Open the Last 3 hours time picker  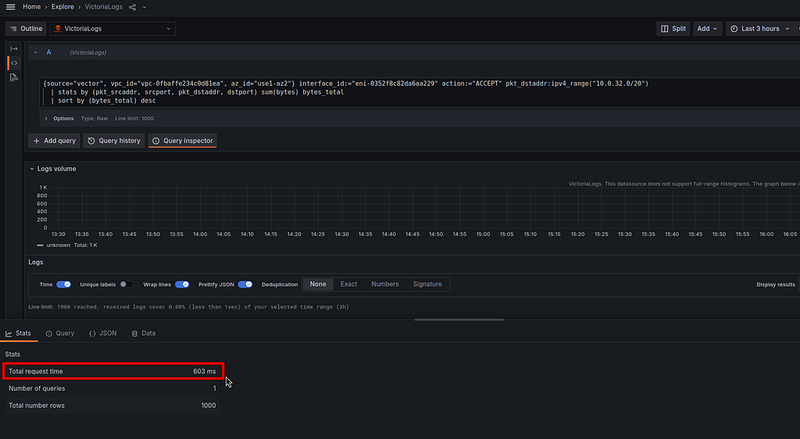760,29
